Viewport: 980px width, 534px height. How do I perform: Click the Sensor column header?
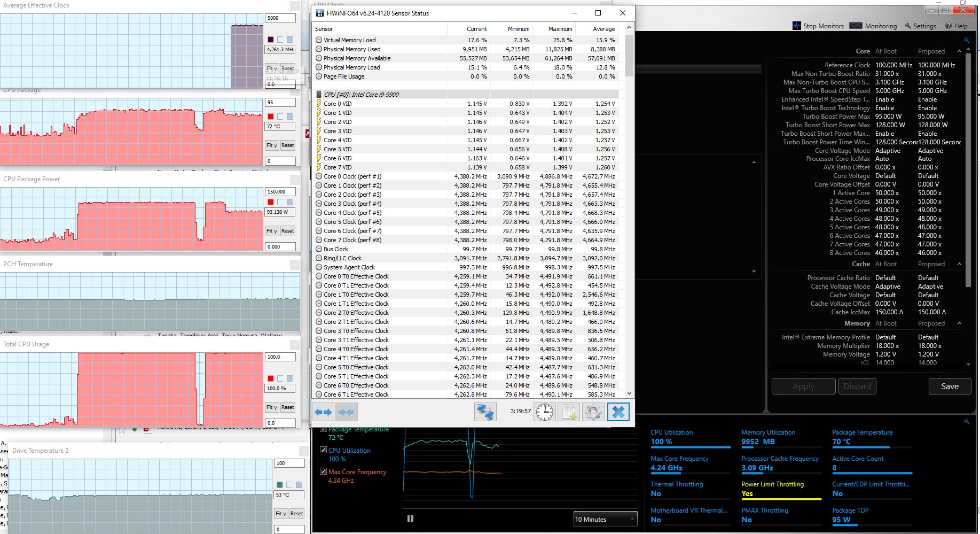[x=380, y=29]
